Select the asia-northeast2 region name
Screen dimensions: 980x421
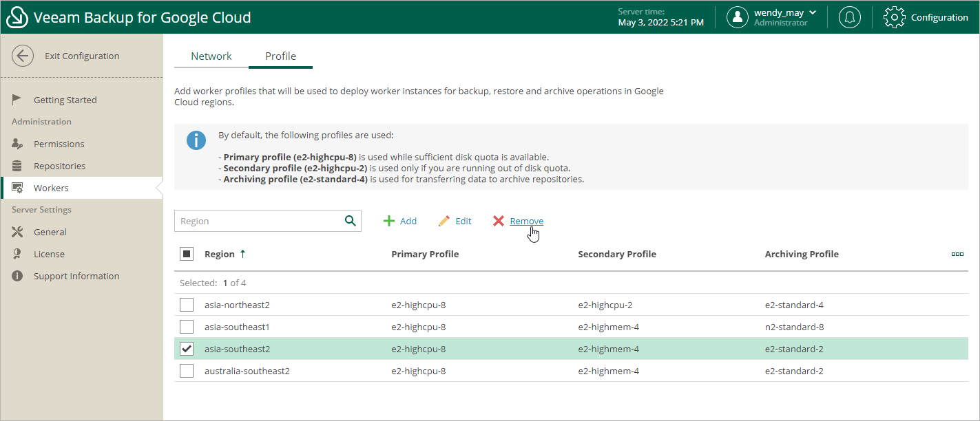click(x=238, y=305)
